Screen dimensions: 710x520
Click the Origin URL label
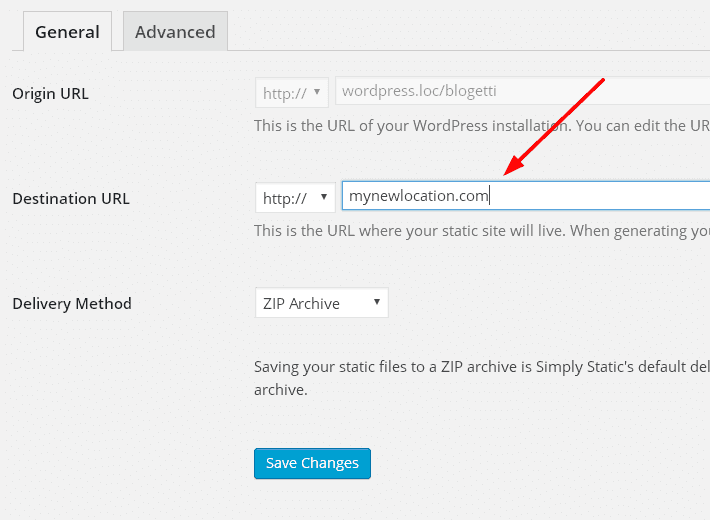click(50, 93)
